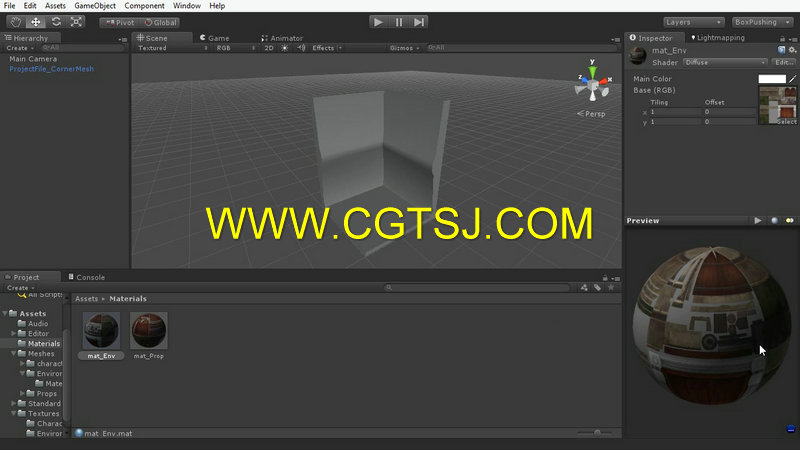This screenshot has height=450, width=800.
Task: Toggle Persp projection label
Action: pos(591,114)
